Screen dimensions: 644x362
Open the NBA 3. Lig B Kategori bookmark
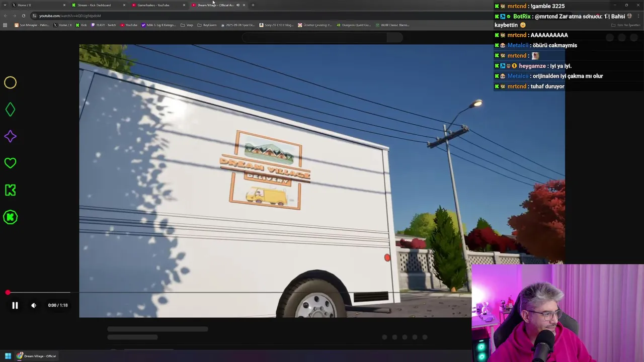click(x=159, y=25)
